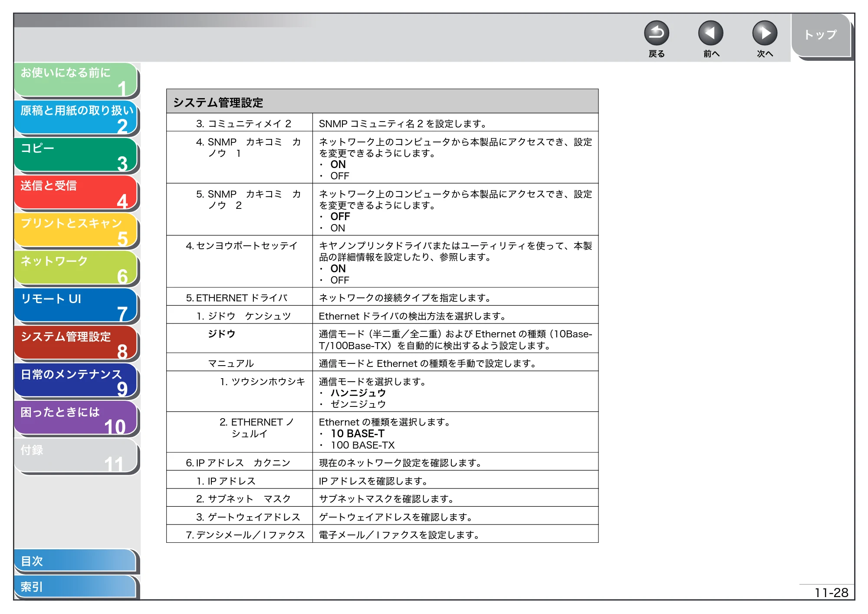Click the description 'ネットワークの接続タイプを指定します。'

(x=405, y=298)
